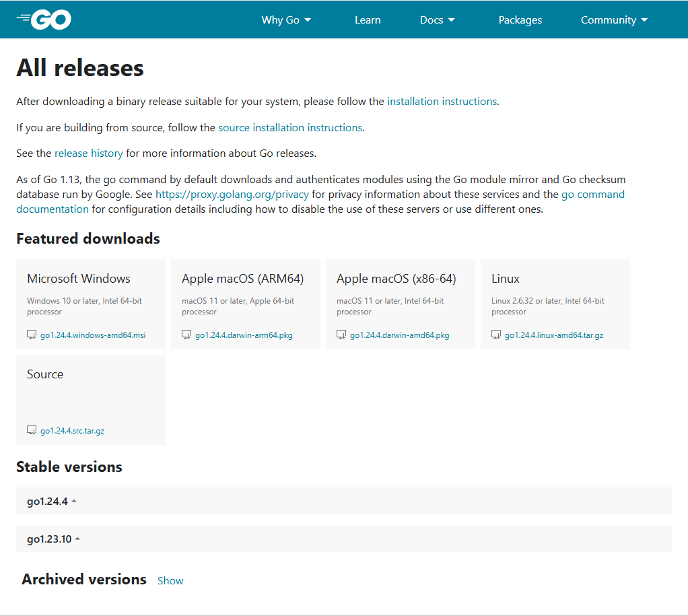688x616 pixels.
Task: Click the download icon beside go1.24.4.linux-amd64.tar.gz
Action: [x=496, y=335]
